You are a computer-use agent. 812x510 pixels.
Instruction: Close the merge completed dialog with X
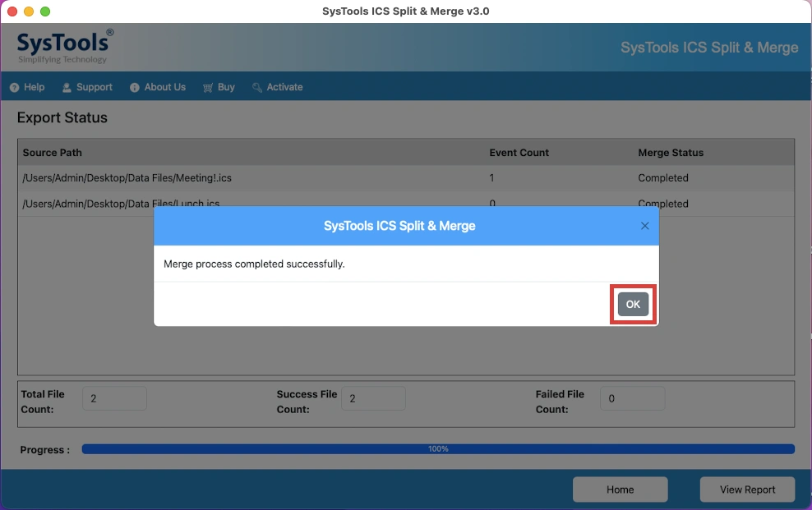(x=644, y=226)
